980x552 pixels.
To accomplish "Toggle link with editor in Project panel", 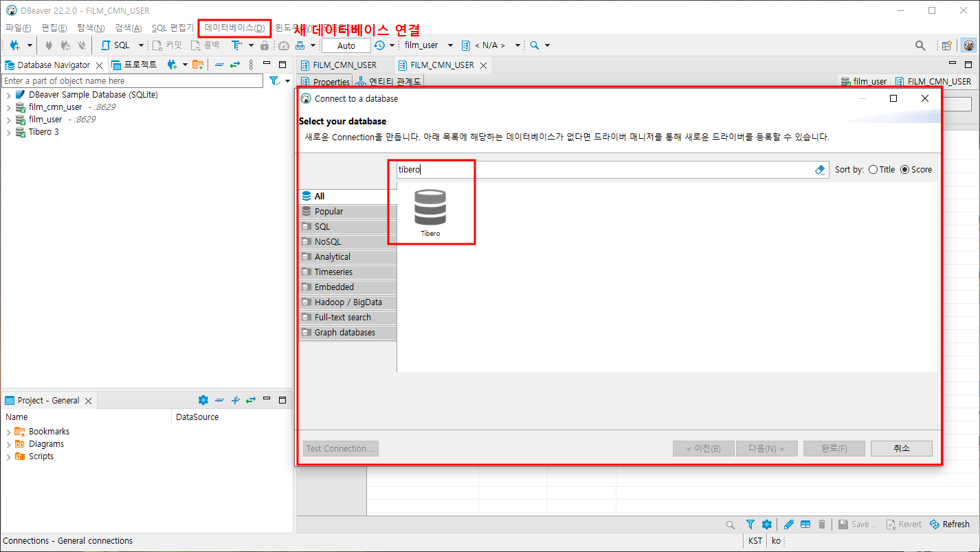I will (251, 400).
